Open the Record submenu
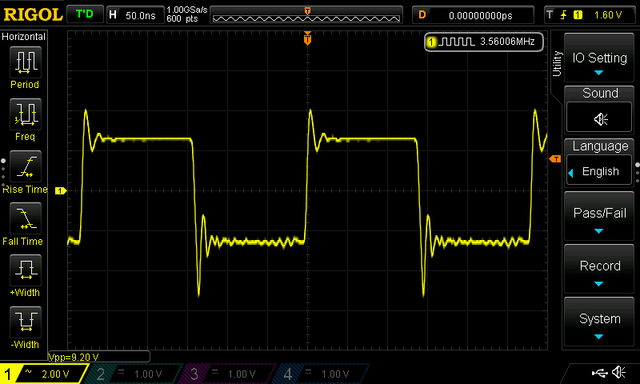The height and width of the screenshot is (384, 640). [x=599, y=269]
